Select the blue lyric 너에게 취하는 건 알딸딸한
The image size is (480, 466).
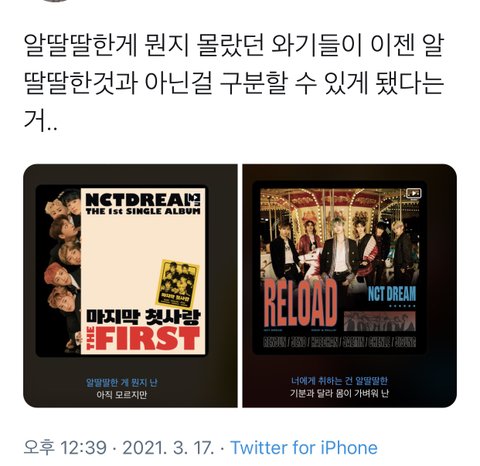click(339, 381)
